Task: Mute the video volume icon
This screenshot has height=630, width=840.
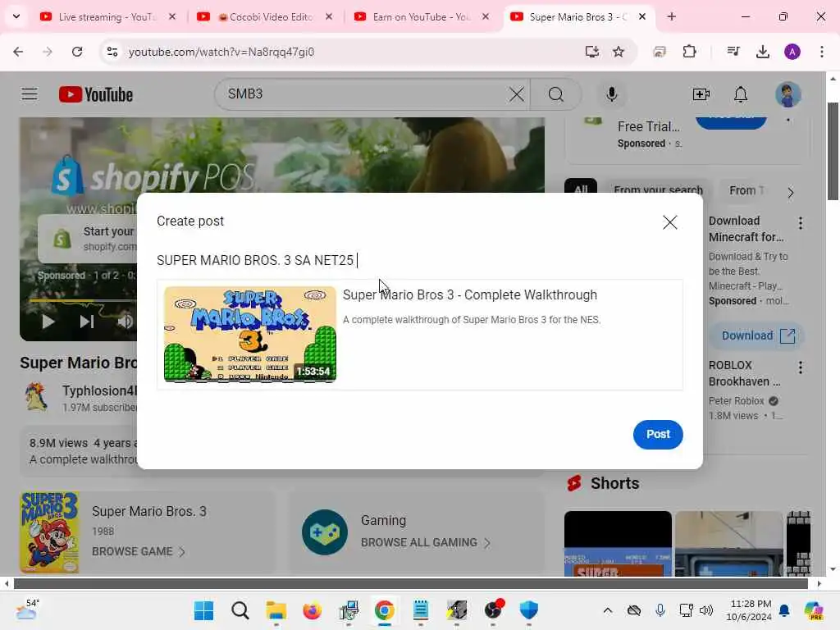Action: coord(125,322)
